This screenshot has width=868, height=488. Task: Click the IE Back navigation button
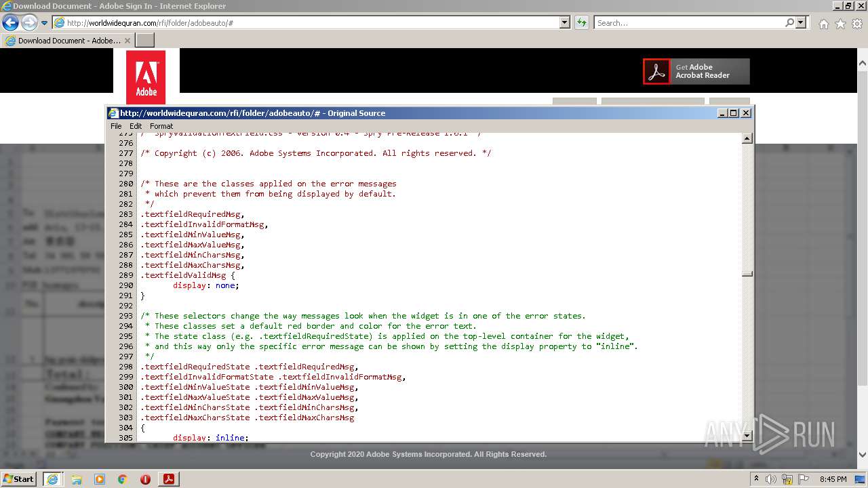pos(10,22)
